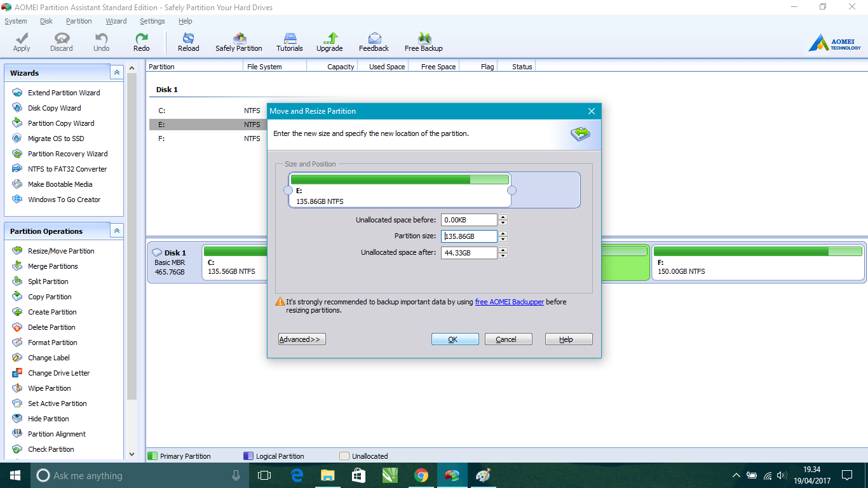Image resolution: width=868 pixels, height=488 pixels.
Task: Open the Partition menu
Action: pyautogui.click(x=79, y=21)
